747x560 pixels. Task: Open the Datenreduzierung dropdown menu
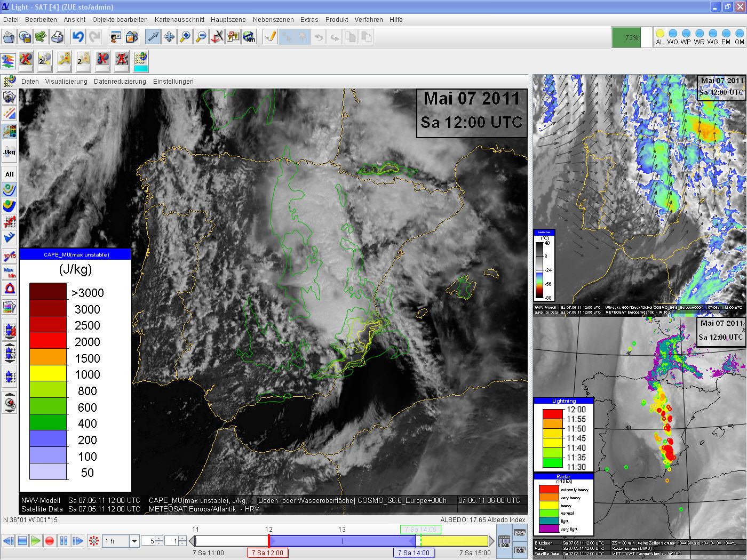(x=120, y=82)
